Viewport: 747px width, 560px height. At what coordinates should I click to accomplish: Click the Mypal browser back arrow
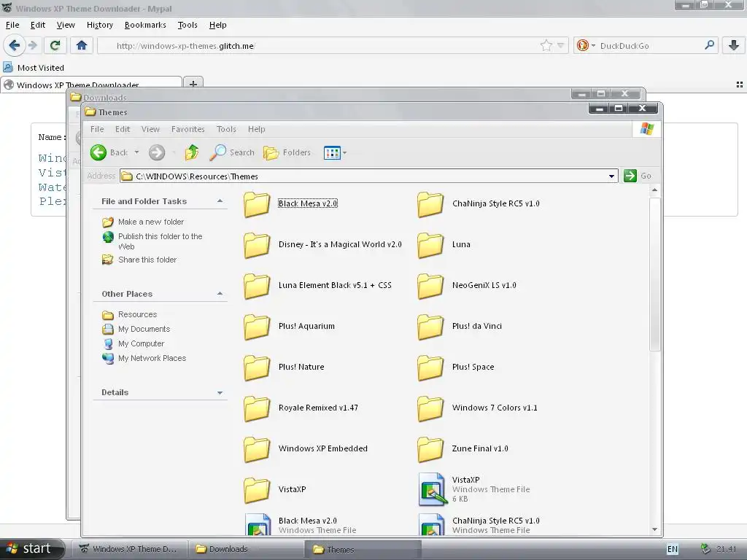[x=15, y=46]
